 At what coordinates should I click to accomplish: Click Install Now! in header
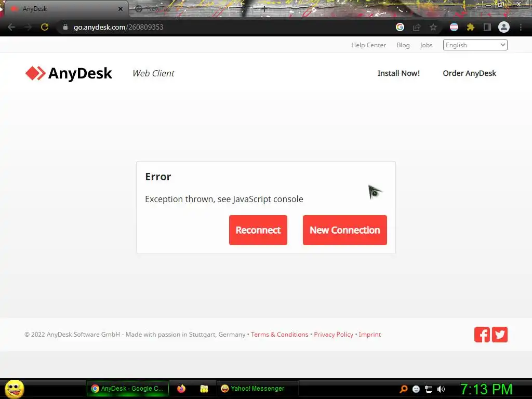coord(398,73)
